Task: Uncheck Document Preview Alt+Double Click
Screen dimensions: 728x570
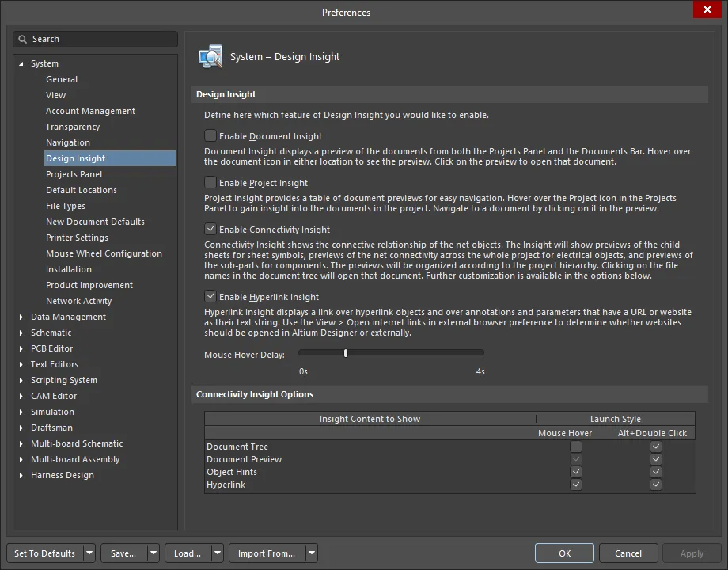Action: pyautogui.click(x=655, y=459)
